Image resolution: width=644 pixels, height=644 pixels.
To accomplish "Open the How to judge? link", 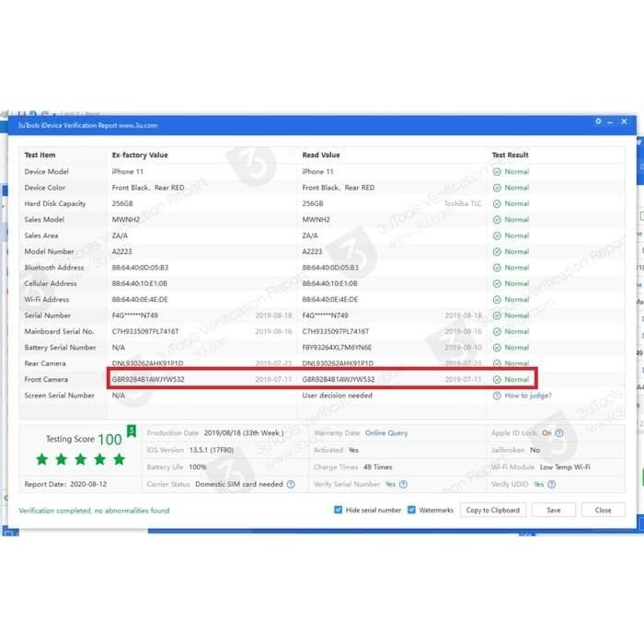I will click(528, 396).
